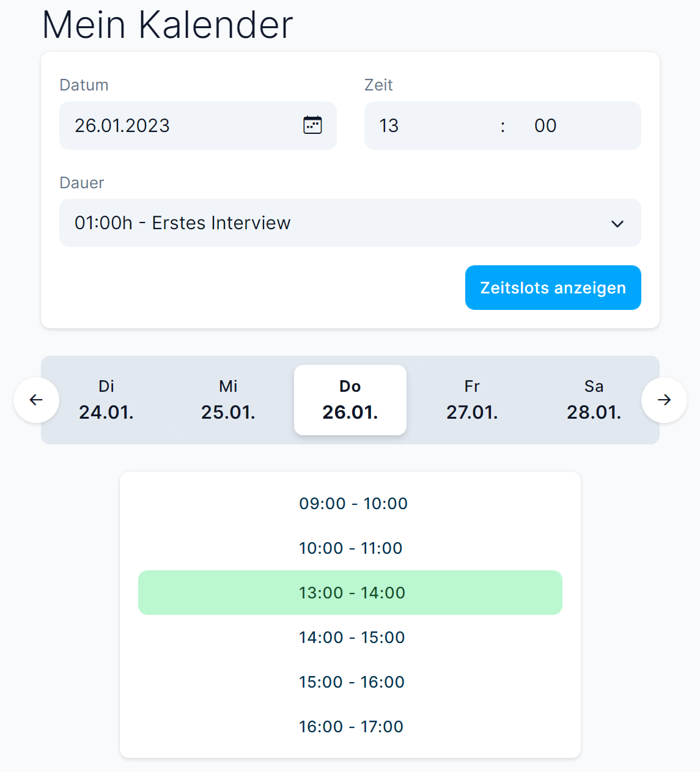The height and width of the screenshot is (772, 700).
Task: Select the Thursday 26.01. day tab
Action: (x=350, y=400)
